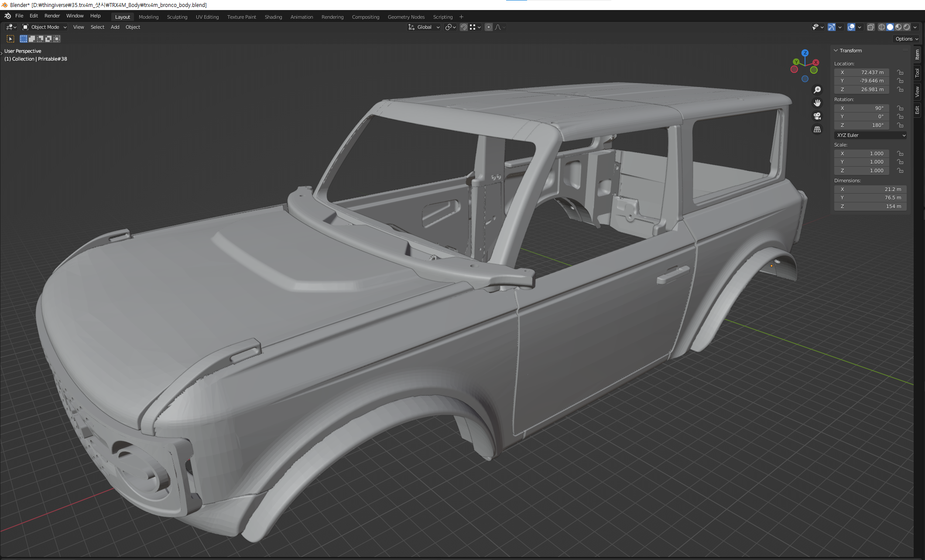Open XYZ Euler rotation mode dropdown
The image size is (925, 560).
(870, 135)
